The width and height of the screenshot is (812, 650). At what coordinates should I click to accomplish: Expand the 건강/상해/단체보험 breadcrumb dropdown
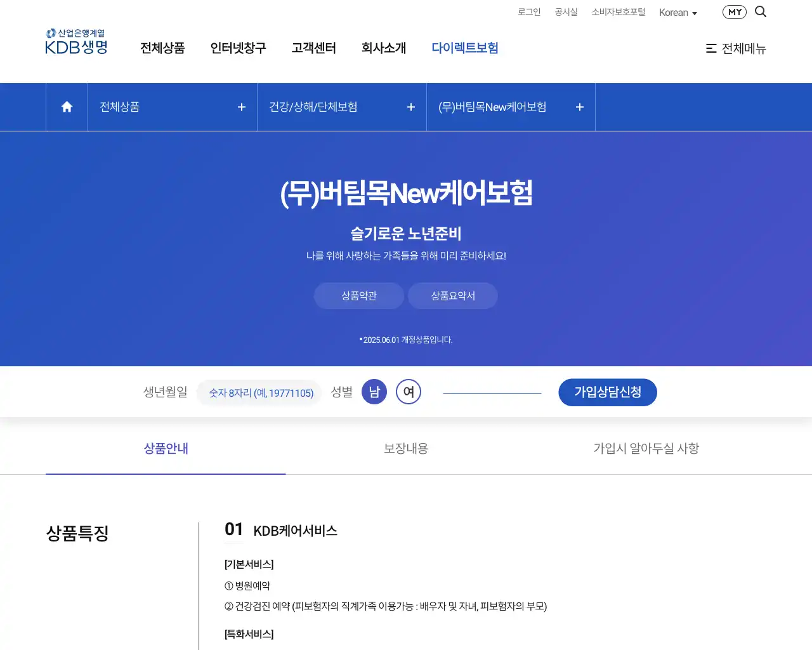pyautogui.click(x=341, y=107)
